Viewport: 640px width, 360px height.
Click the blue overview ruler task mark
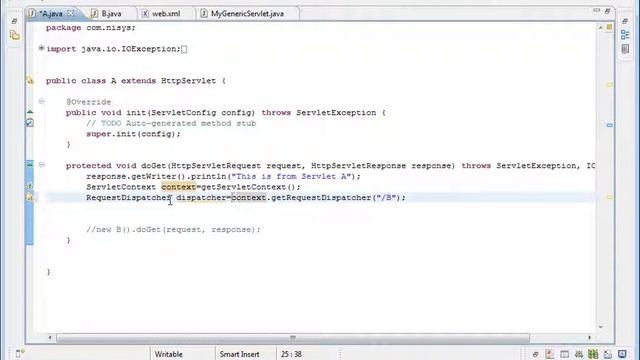click(x=609, y=125)
